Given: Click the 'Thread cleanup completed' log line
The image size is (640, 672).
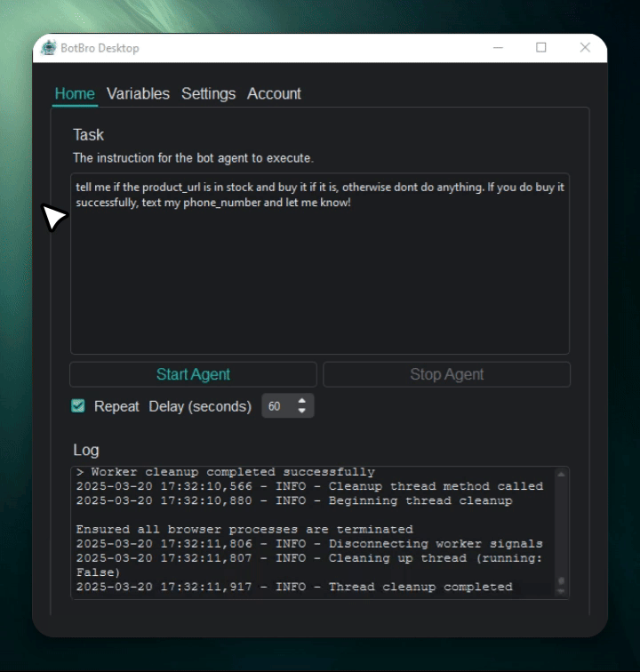Looking at the screenshot, I should click(420, 587).
